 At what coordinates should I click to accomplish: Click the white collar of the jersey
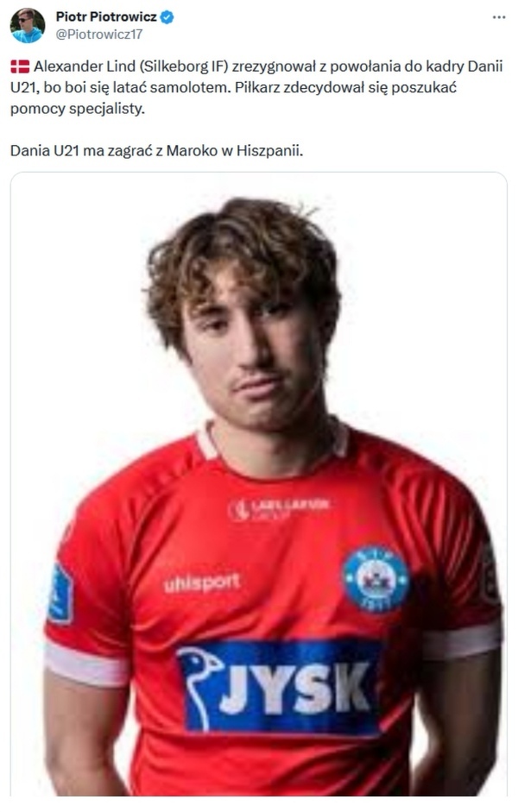coord(272,443)
